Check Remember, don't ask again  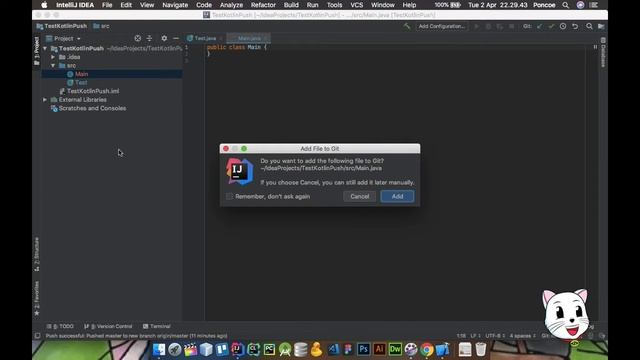pyautogui.click(x=229, y=196)
